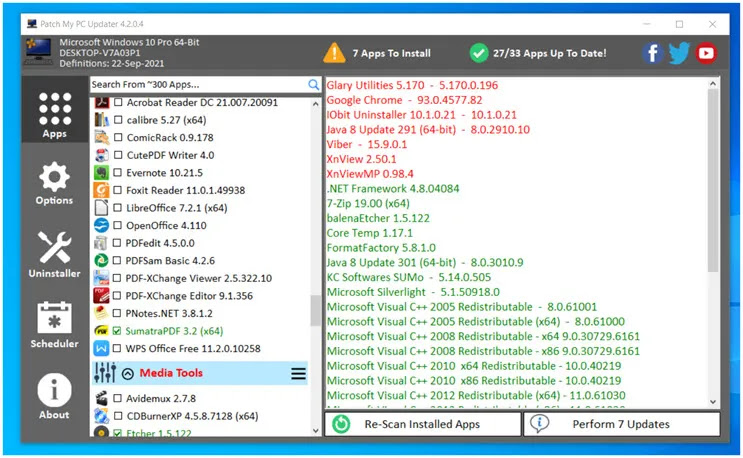Select IObit Uninstaller 10.1.0.21 entry
Image resolution: width=743 pixels, height=458 pixels.
(422, 115)
